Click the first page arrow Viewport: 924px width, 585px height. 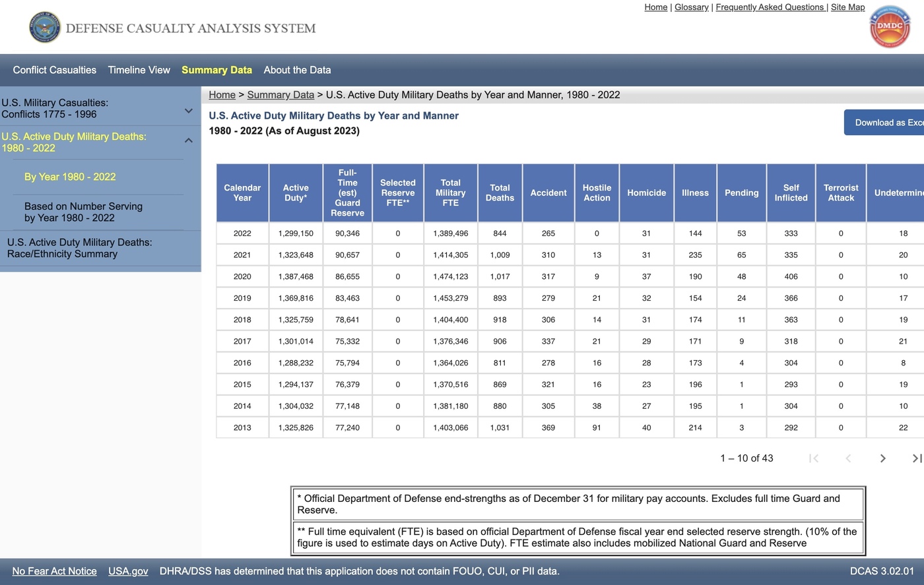pyautogui.click(x=814, y=458)
